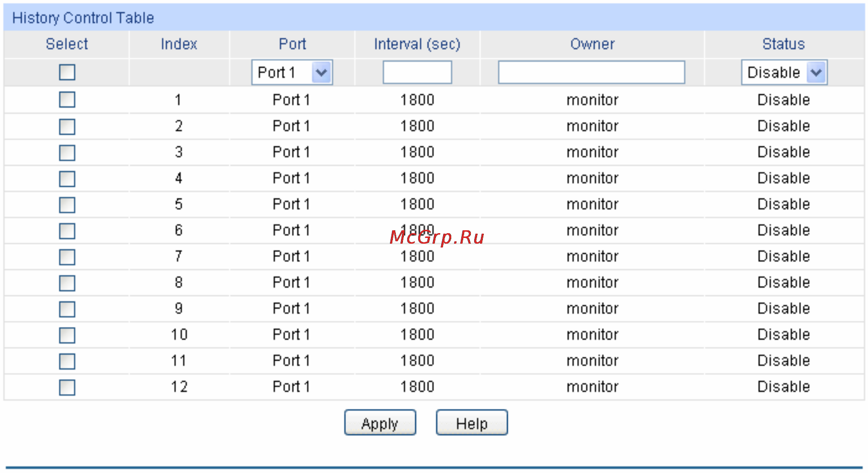868x473 pixels.
Task: Click the Status column header
Action: 784,44
